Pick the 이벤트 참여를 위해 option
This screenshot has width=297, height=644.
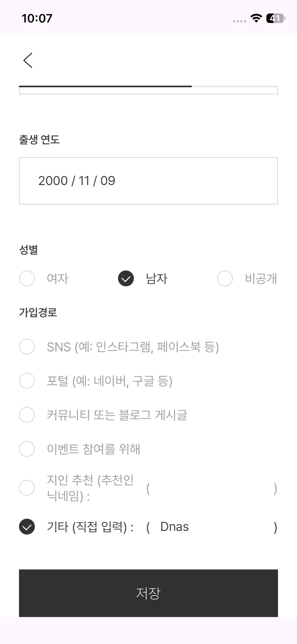pos(27,449)
